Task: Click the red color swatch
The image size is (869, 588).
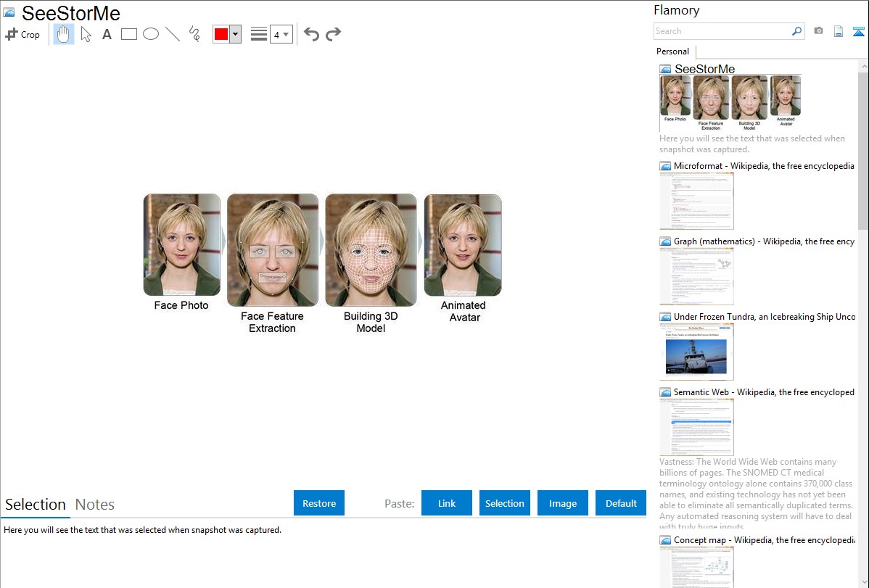Action: tap(221, 34)
